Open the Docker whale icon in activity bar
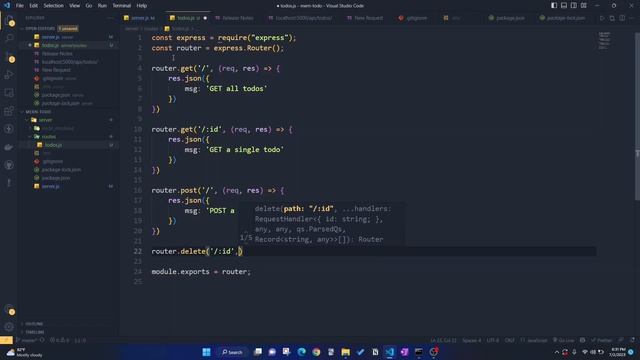Image resolution: width=640 pixels, height=360 pixels. click(x=9, y=147)
